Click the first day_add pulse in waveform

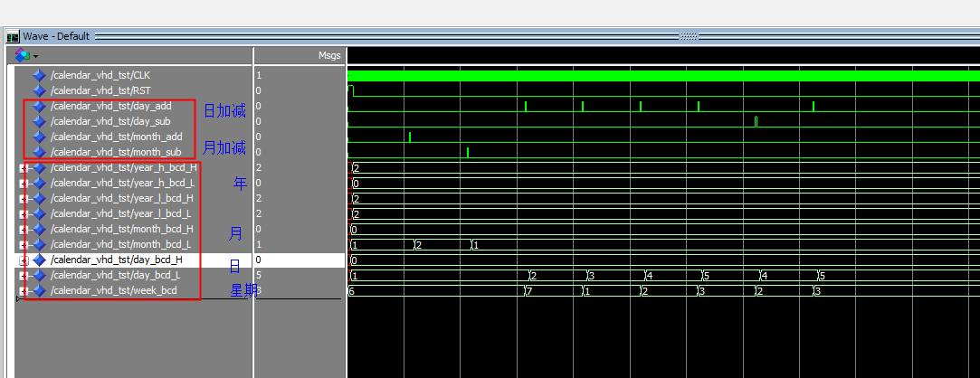pos(526,106)
